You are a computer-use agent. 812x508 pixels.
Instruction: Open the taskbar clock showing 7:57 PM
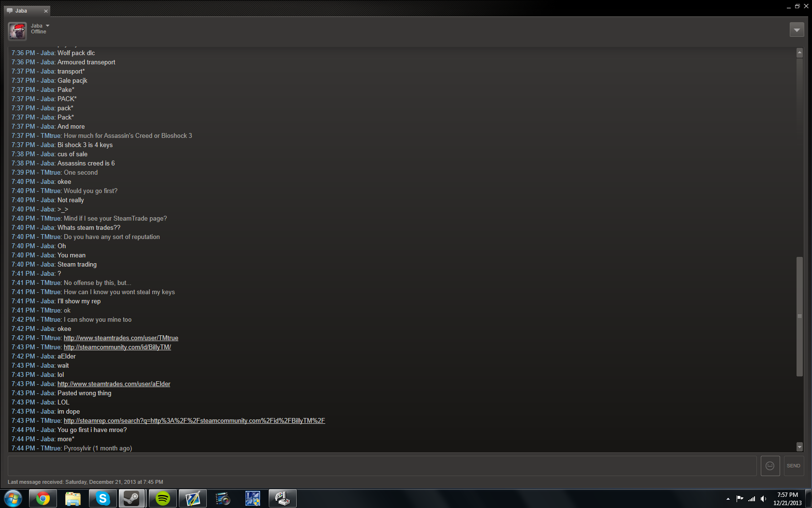click(787, 499)
